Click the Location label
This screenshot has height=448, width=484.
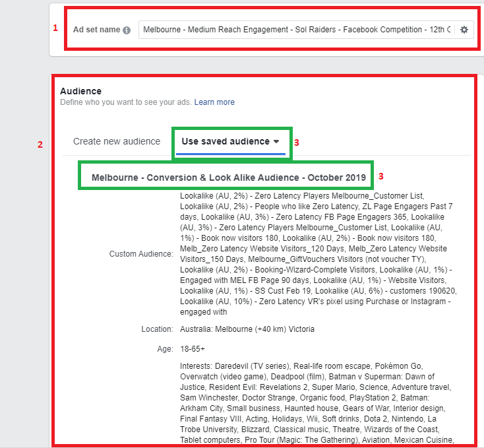tap(157, 329)
